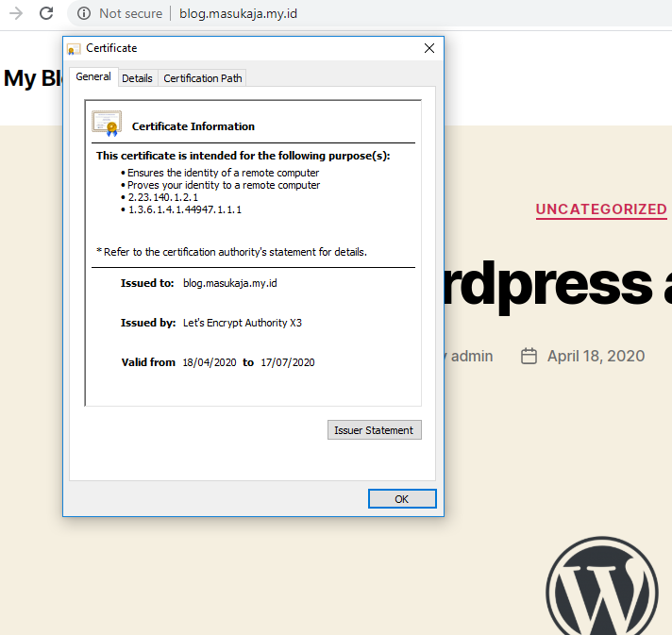The height and width of the screenshot is (635, 672).
Task: Open the large post title heading
Action: [x=557, y=281]
